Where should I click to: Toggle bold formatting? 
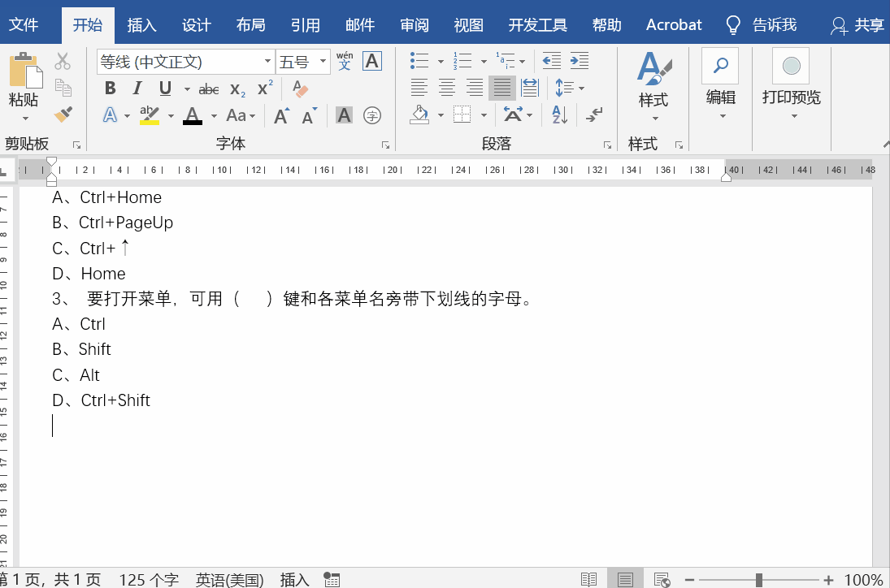tap(110, 89)
